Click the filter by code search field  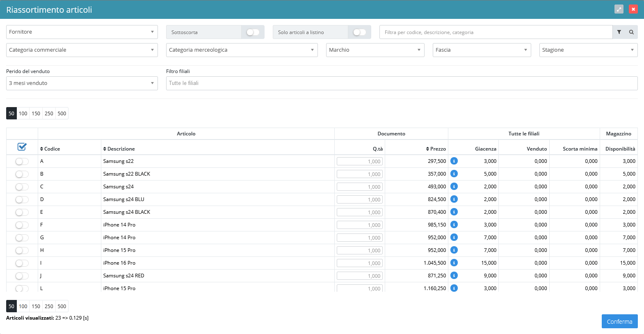(x=496, y=32)
